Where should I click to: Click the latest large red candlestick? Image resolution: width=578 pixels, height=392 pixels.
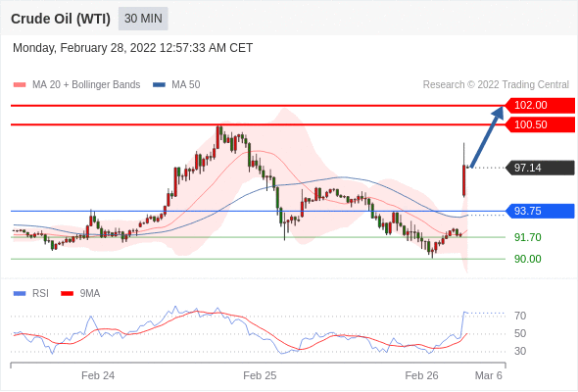tap(464, 180)
